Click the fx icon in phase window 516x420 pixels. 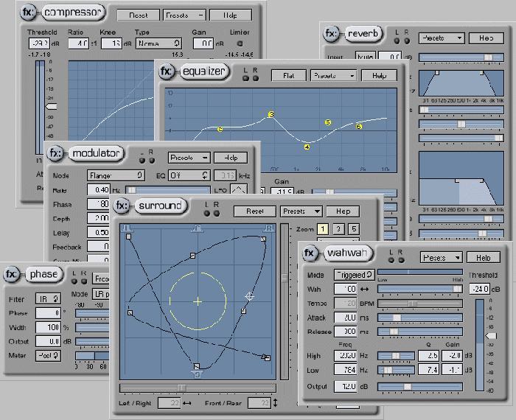[x=11, y=274]
